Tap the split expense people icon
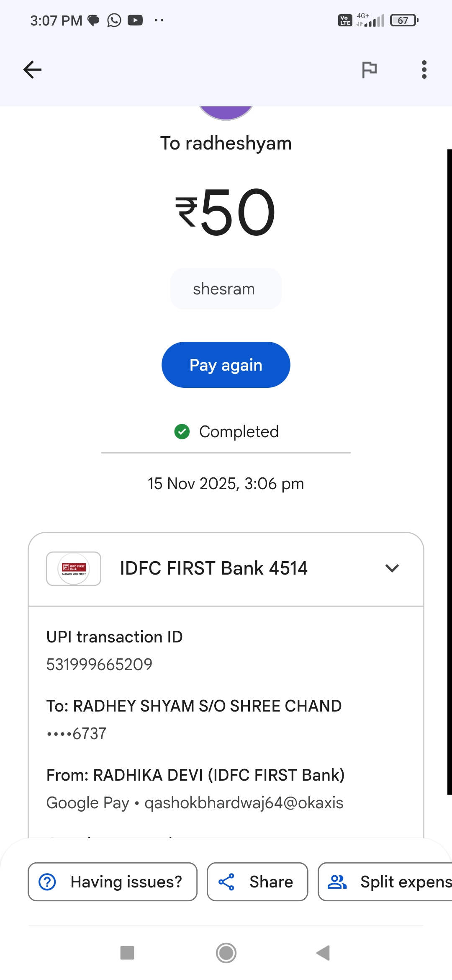452x980 pixels. tap(337, 882)
